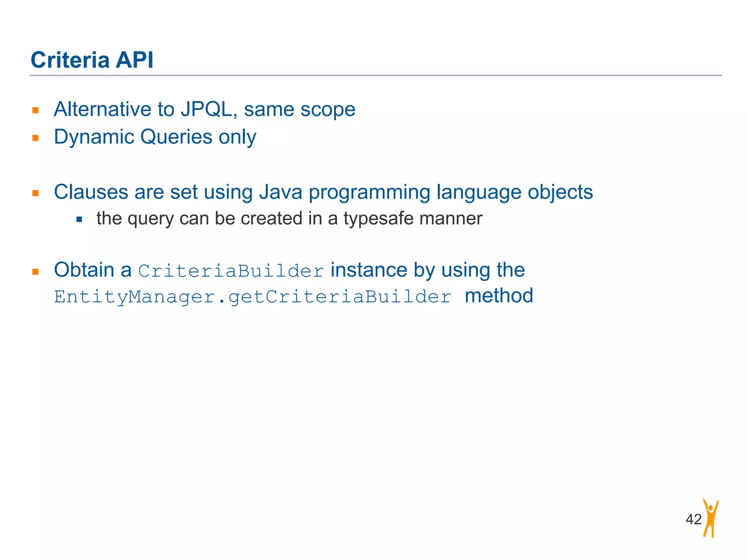Click orange bullet beside 'Alternative to JPQL'
The width and height of the screenshot is (747, 560).
pyautogui.click(x=35, y=110)
